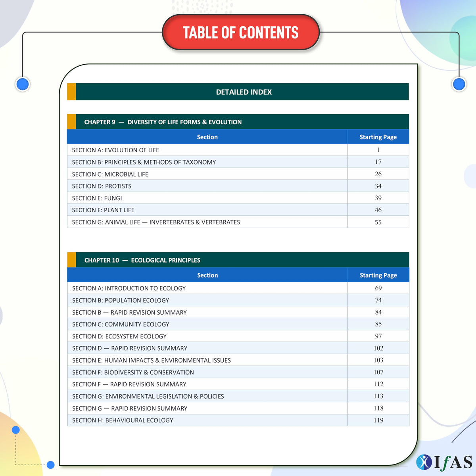Click Section E: Human Impacts & Environmental Issues
This screenshot has width=476, height=476.
[238, 360]
